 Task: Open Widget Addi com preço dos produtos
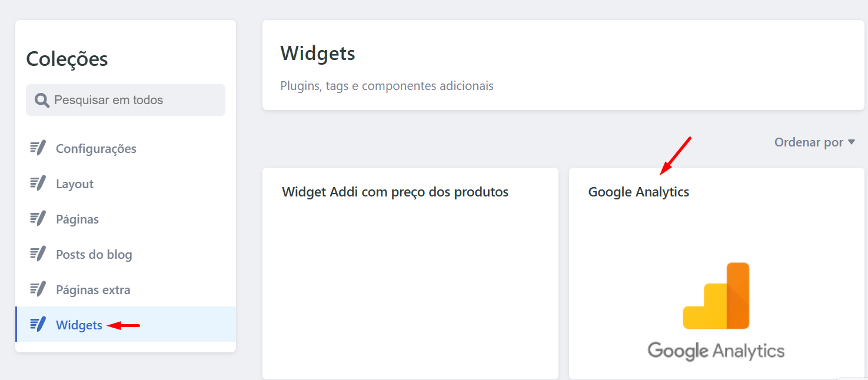tap(395, 192)
